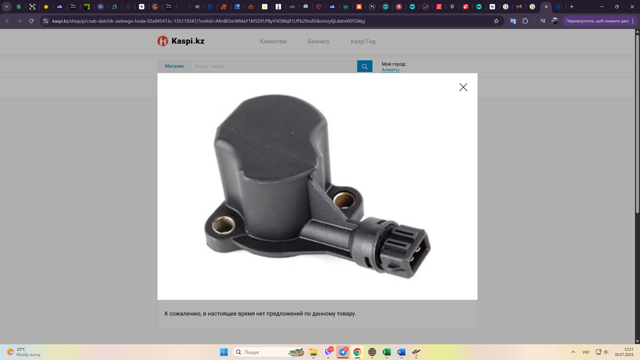Open Viber from the taskbar

coord(328,352)
